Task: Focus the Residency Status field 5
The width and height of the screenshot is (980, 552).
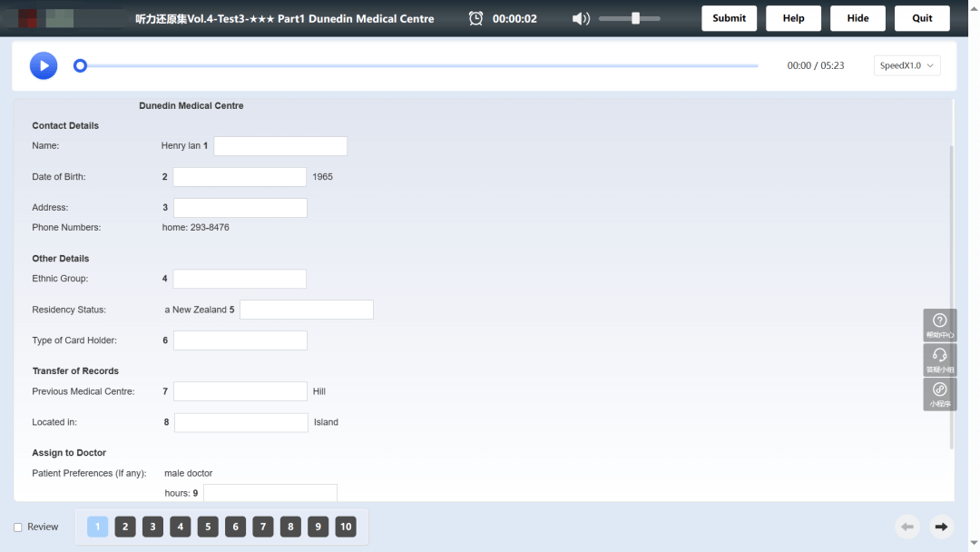Action: pos(307,310)
